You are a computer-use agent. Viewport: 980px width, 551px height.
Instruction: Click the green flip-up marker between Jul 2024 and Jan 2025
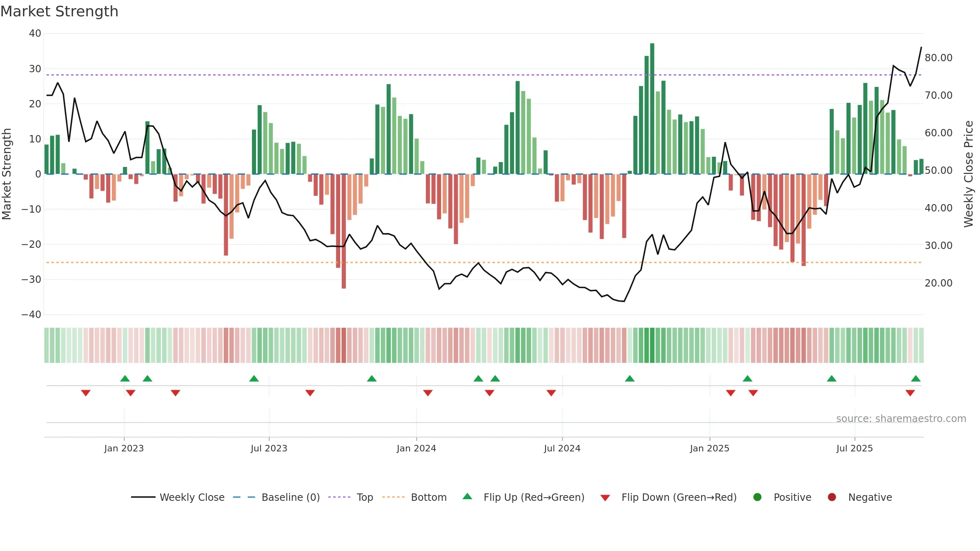[630, 378]
